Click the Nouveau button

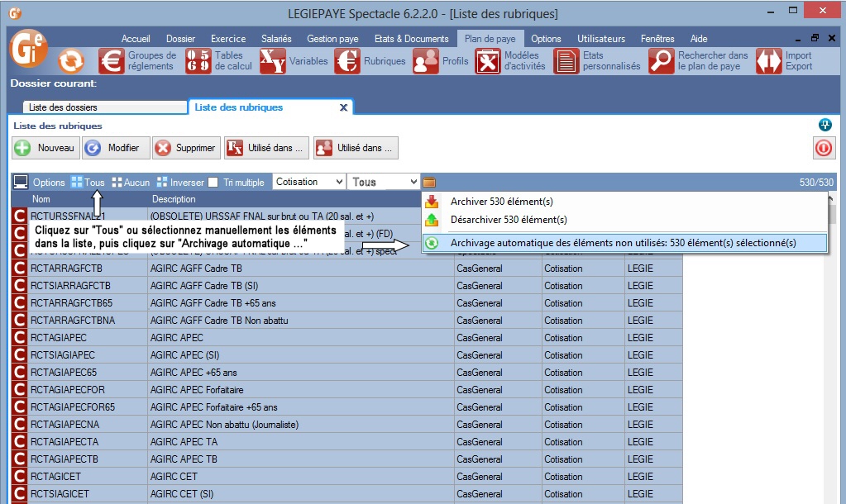[x=46, y=148]
